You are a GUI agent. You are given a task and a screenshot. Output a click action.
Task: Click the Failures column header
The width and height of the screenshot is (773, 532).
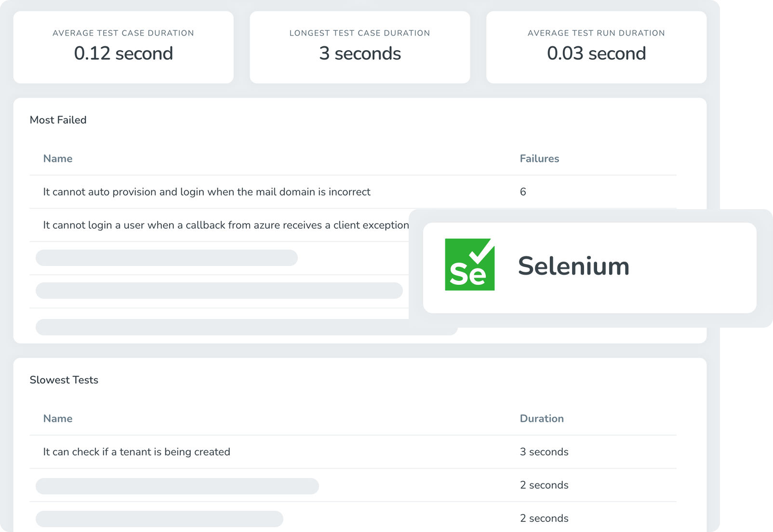pyautogui.click(x=539, y=159)
